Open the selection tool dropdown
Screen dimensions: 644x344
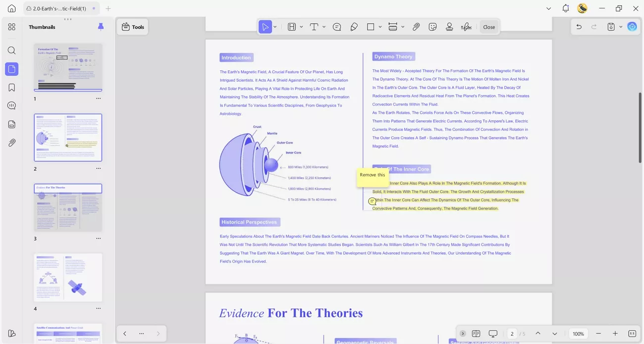click(x=275, y=27)
